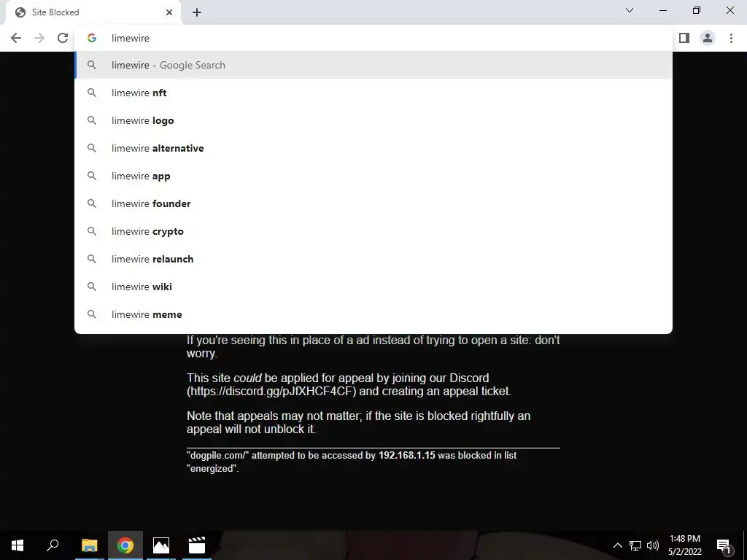This screenshot has width=747, height=560.
Task: Close the Site Blocked tab
Action: (x=169, y=12)
